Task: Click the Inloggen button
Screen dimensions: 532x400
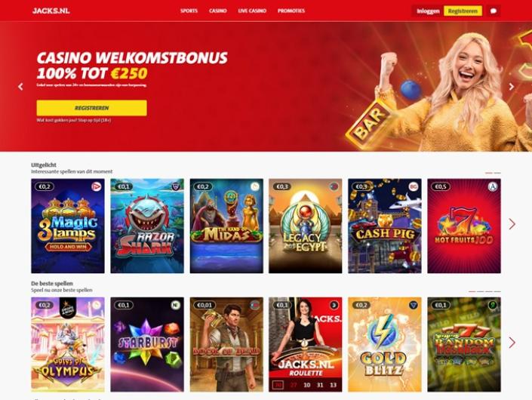Action: tap(428, 11)
